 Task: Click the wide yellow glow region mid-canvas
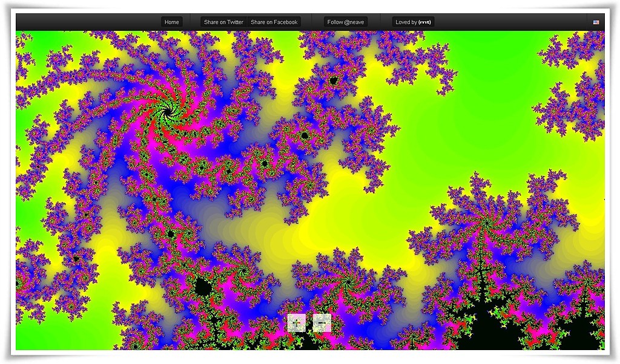(339, 224)
